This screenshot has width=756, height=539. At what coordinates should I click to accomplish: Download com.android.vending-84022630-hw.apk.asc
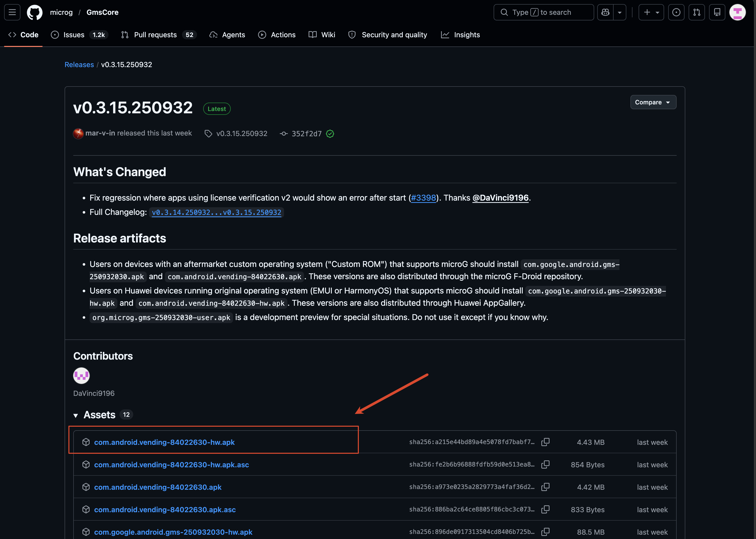point(172,465)
